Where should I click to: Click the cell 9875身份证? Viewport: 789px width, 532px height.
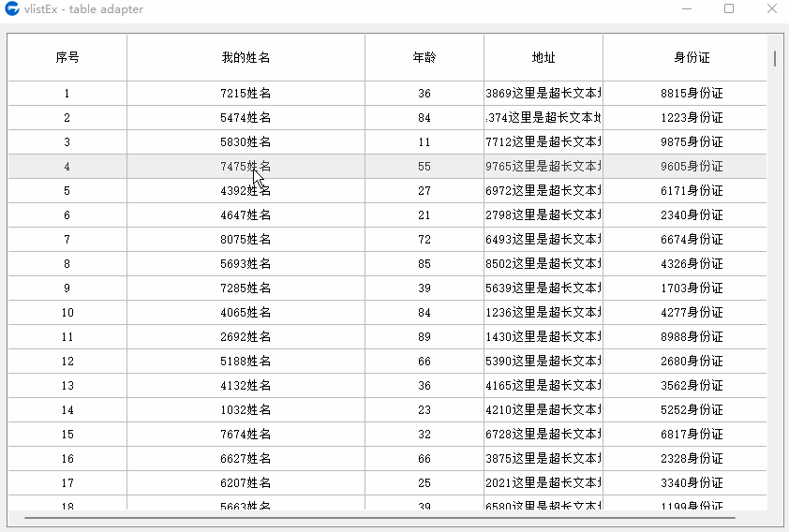pyautogui.click(x=685, y=141)
